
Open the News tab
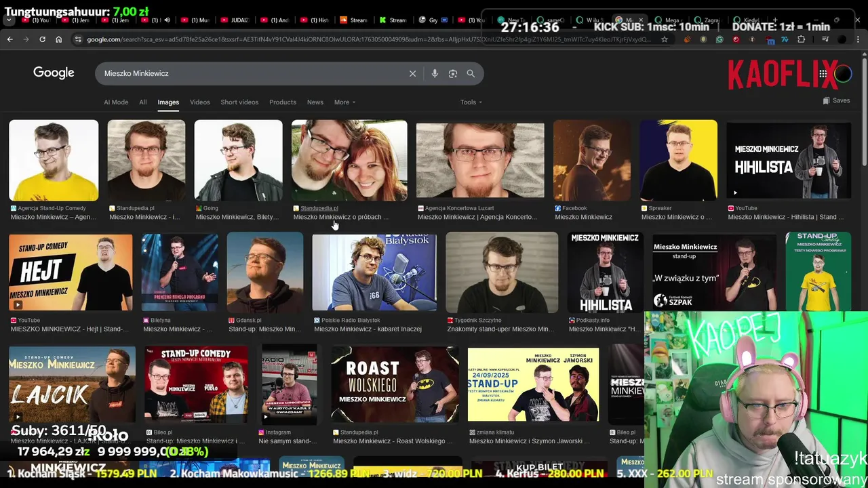pos(315,102)
